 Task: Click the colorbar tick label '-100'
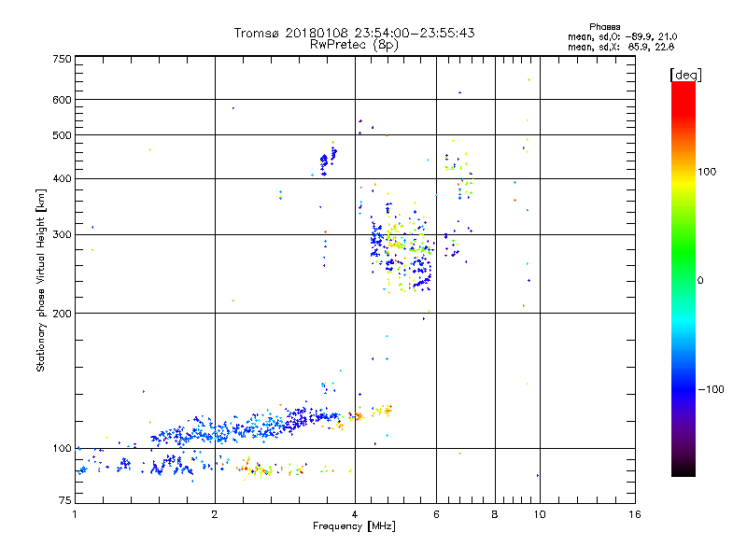[x=711, y=389]
